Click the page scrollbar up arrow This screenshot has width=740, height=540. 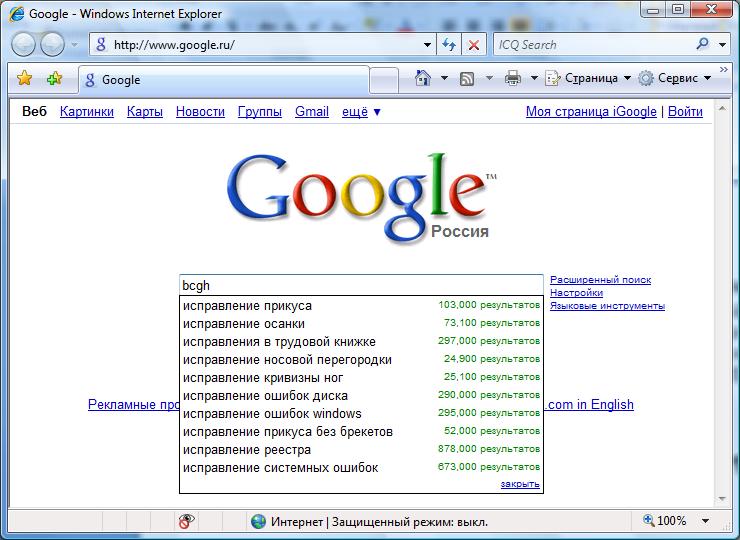(722, 108)
